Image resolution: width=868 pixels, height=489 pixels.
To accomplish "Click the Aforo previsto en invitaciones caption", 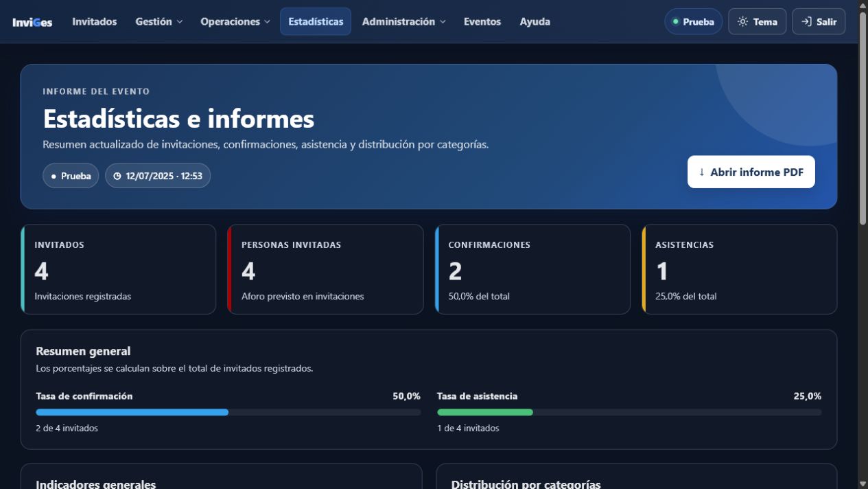I will point(303,297).
